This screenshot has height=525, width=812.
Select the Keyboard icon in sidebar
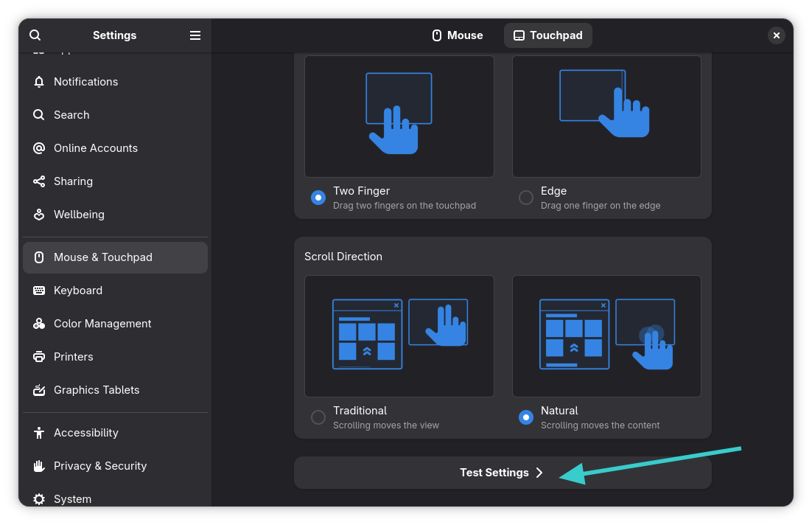point(38,290)
